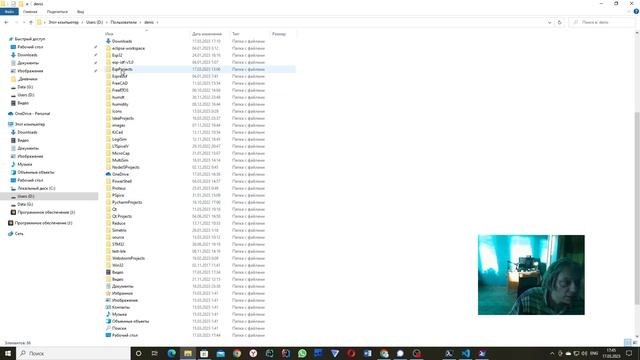
Task: Open the Файл ribbon tab
Action: tap(9, 12)
